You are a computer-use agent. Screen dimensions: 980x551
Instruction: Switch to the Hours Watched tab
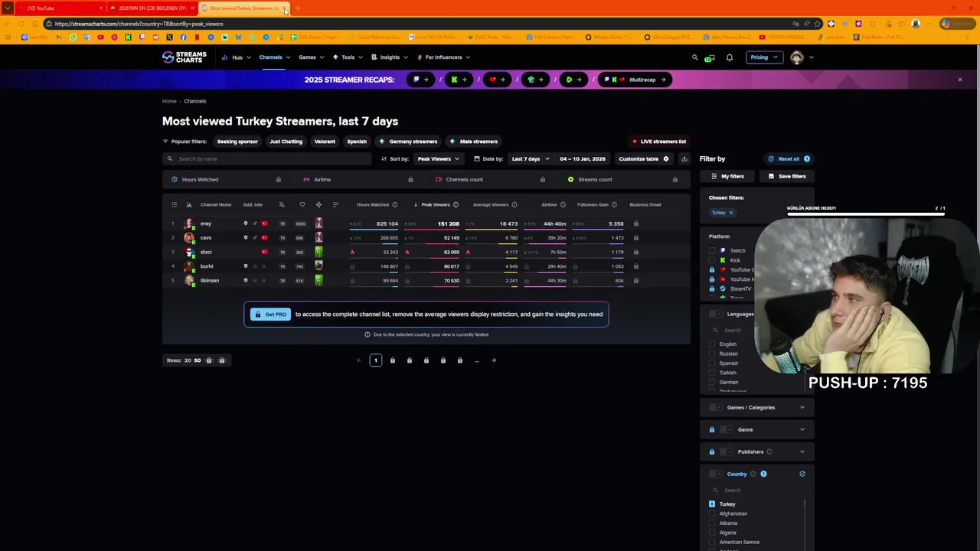click(227, 179)
